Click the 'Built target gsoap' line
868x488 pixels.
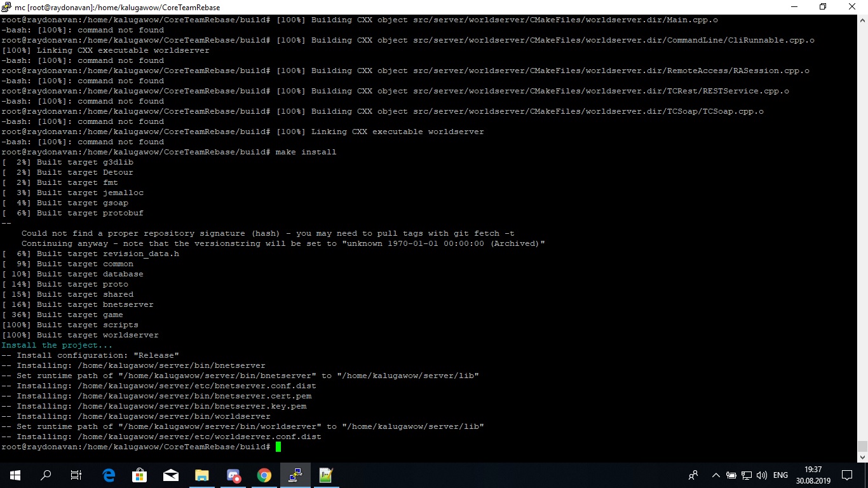pyautogui.click(x=65, y=203)
